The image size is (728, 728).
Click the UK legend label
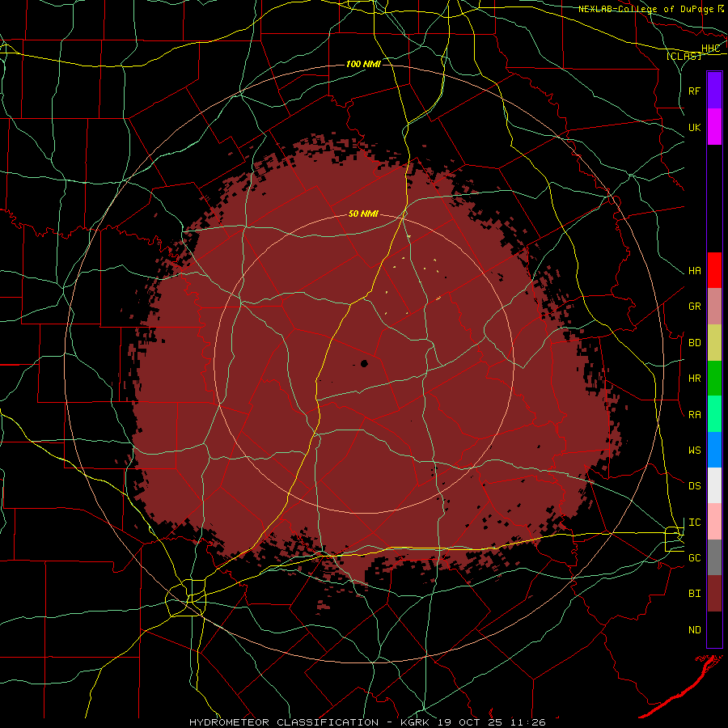click(x=695, y=127)
